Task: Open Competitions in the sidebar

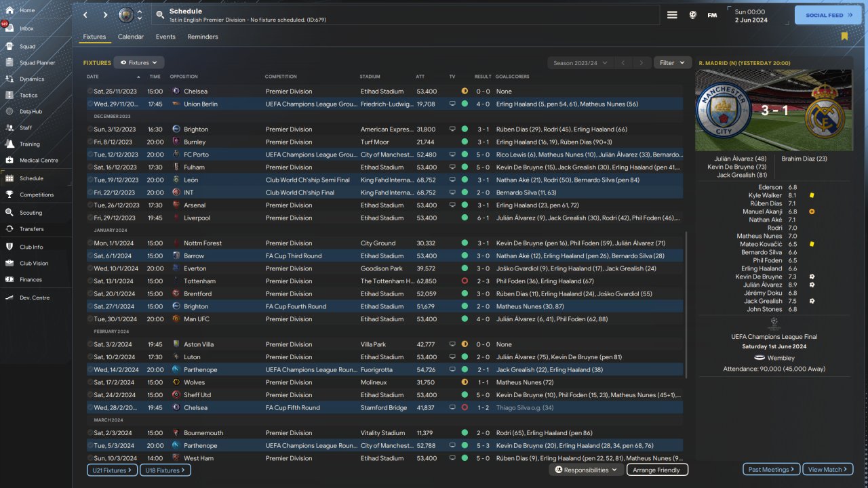Action: pos(36,195)
